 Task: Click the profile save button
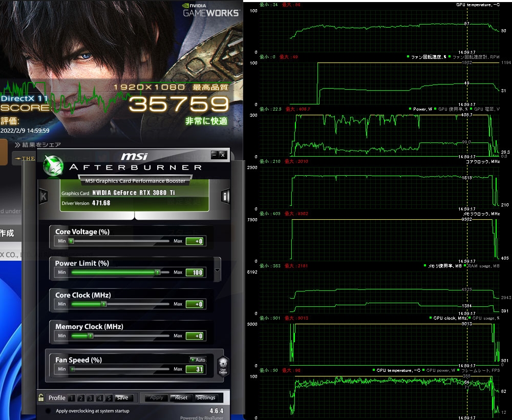[x=123, y=397]
